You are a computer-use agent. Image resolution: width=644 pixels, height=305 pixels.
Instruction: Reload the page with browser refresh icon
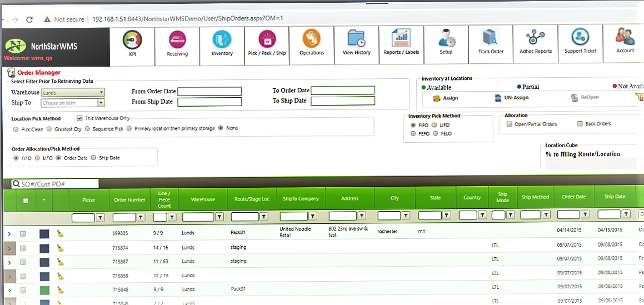(x=29, y=19)
